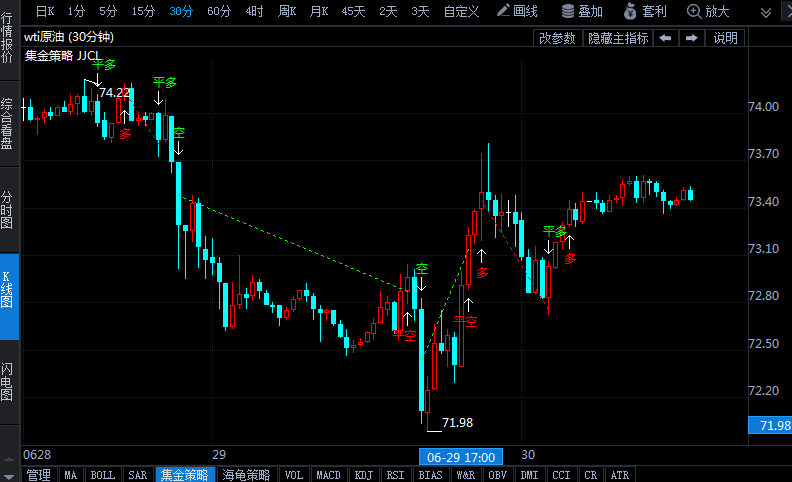
Task: Open the 叠加 overlay stack tool
Action: pyautogui.click(x=582, y=11)
